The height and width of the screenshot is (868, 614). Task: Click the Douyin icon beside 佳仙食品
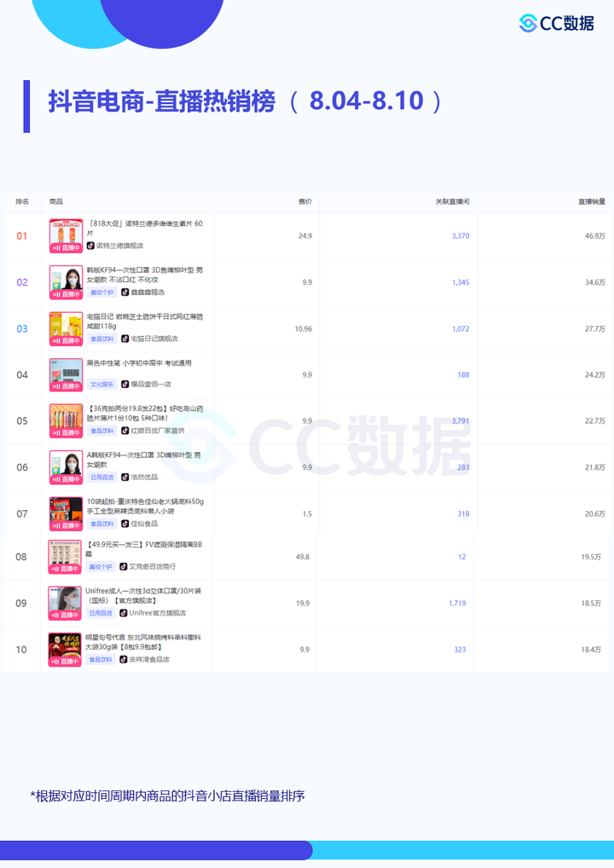click(x=125, y=524)
